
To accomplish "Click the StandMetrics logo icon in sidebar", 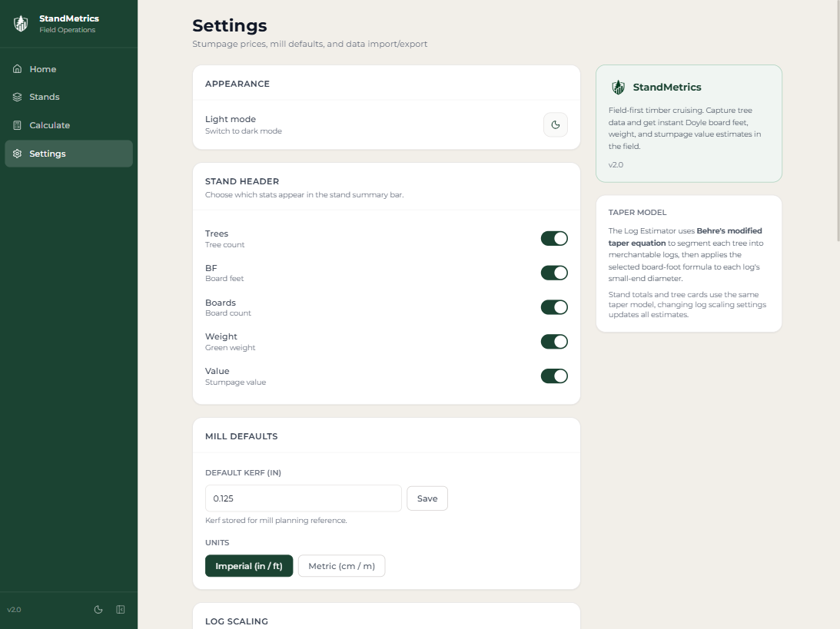I will (x=21, y=24).
